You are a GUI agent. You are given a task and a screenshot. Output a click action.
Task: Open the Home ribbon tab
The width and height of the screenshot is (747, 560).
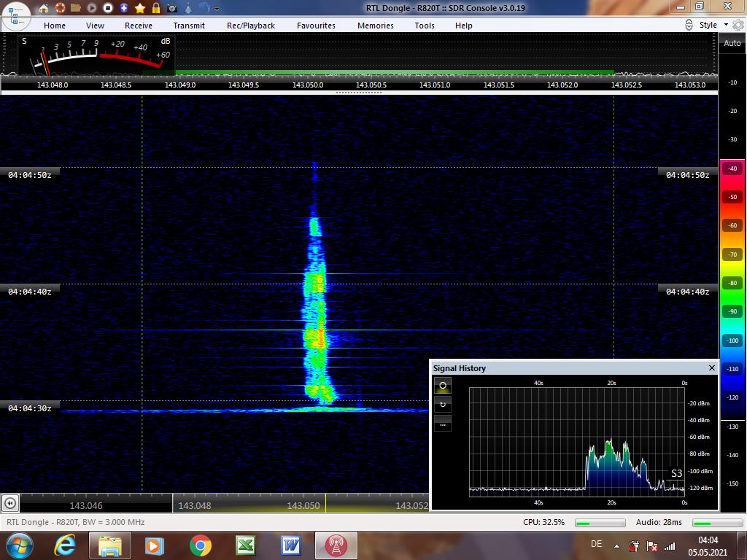click(x=55, y=26)
